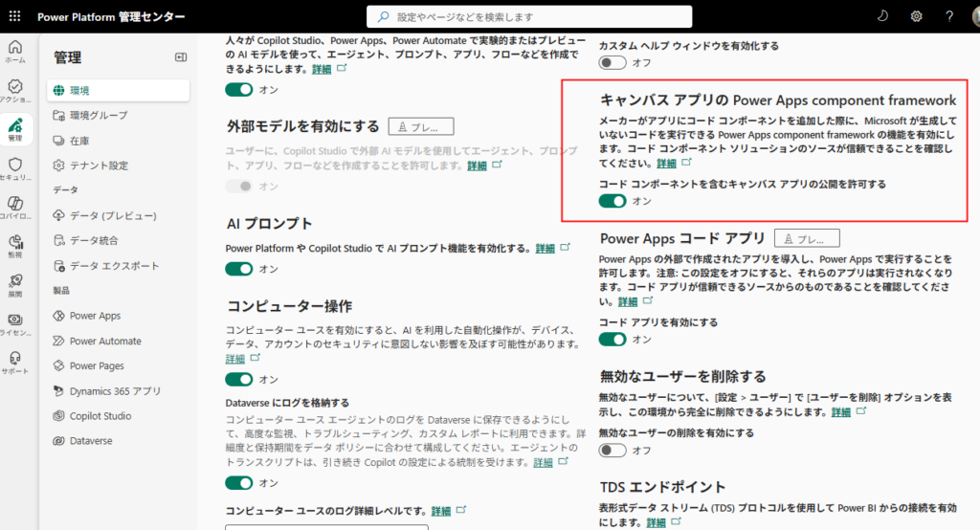Go to Power Automate in product list
Screen dimensions: 980x530
click(x=105, y=341)
